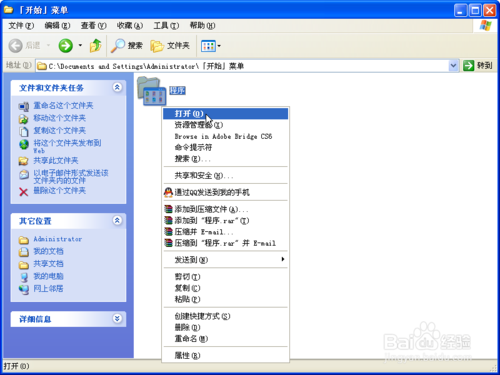This screenshot has height=375, width=500.
Task: Click the 转到 Go button
Action: [478, 66]
